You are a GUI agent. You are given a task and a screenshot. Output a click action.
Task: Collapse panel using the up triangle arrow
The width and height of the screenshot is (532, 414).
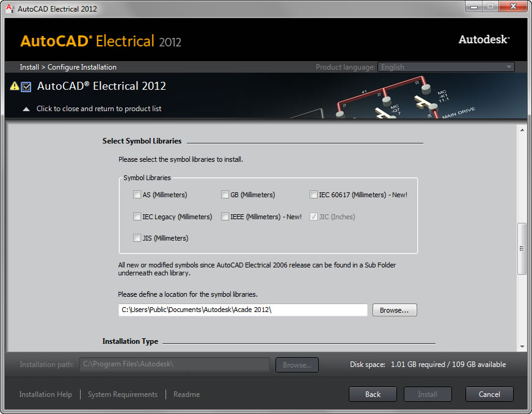pyautogui.click(x=26, y=109)
